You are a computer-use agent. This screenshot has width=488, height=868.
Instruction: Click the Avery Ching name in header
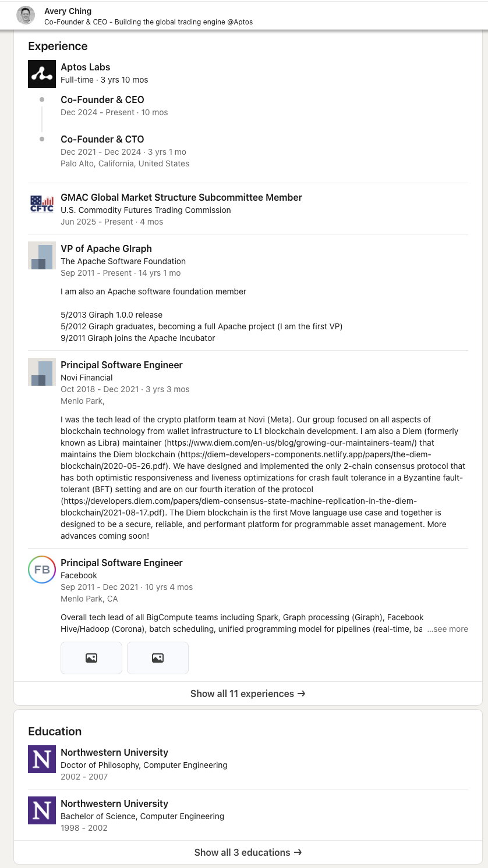click(68, 11)
